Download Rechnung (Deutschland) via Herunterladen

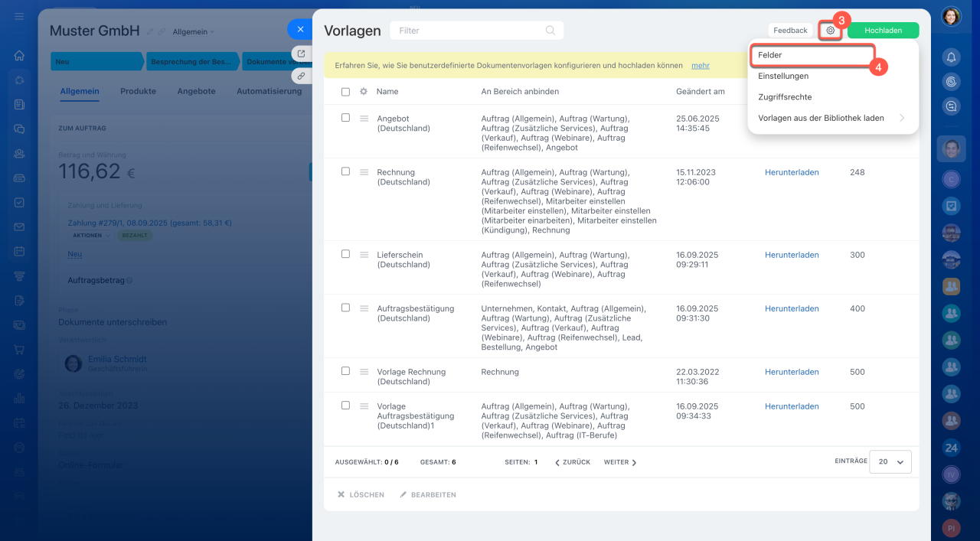[x=792, y=172]
